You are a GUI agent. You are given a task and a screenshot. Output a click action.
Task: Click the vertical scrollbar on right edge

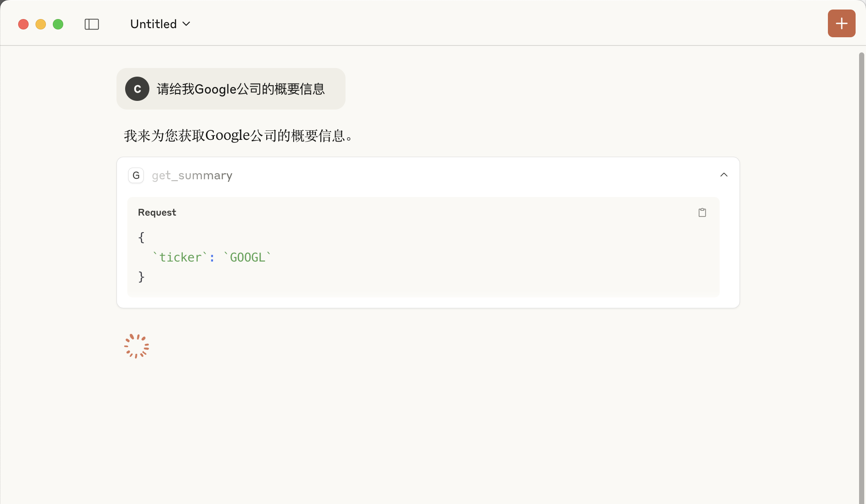(861, 277)
